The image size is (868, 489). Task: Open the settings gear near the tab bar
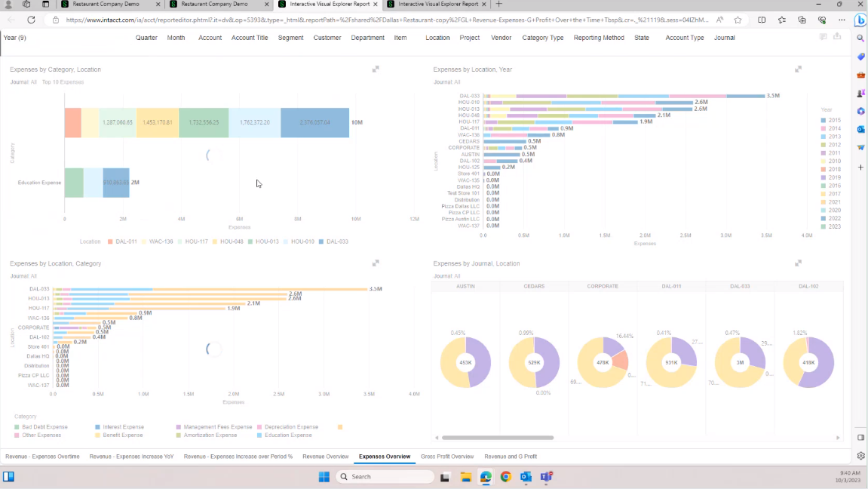860,455
